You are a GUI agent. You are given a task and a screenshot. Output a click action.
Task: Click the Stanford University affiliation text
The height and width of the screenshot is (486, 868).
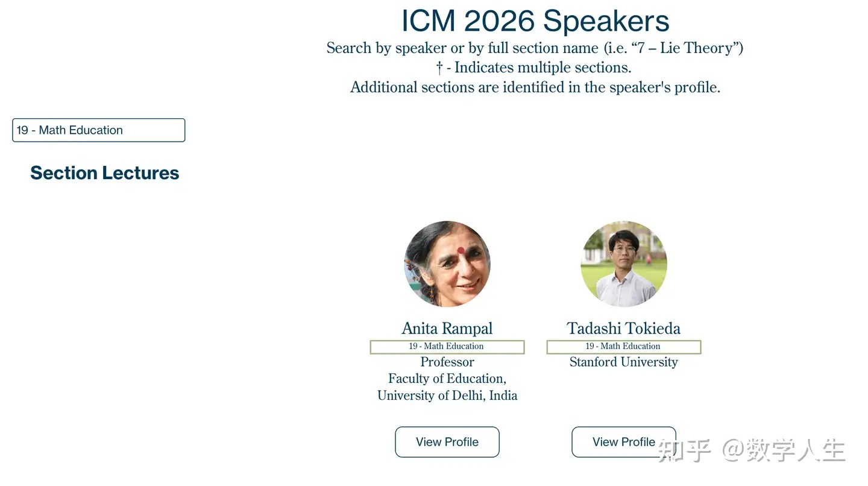[x=624, y=362]
